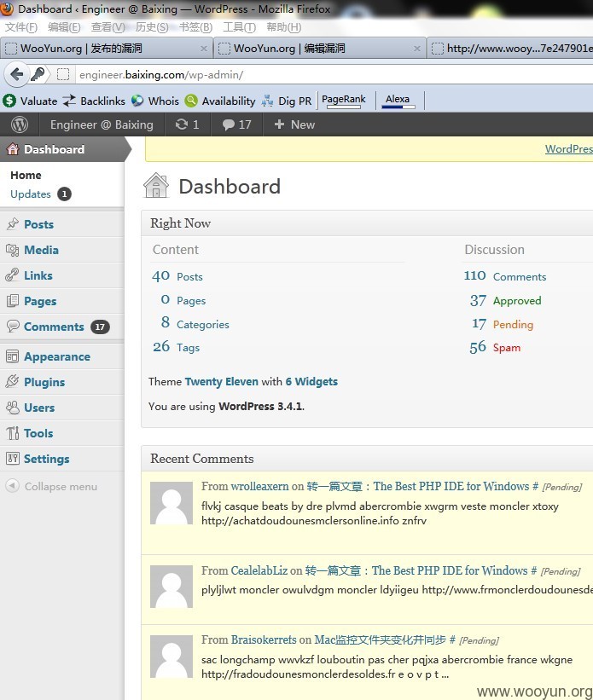Click the Valuate dollar icon in toolbar

pos(9,101)
